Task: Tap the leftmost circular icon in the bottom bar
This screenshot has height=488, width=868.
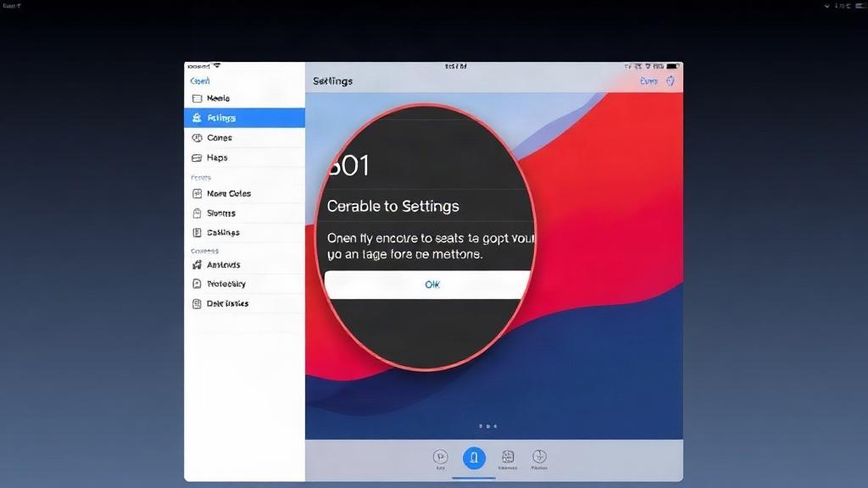Action: pyautogui.click(x=440, y=457)
